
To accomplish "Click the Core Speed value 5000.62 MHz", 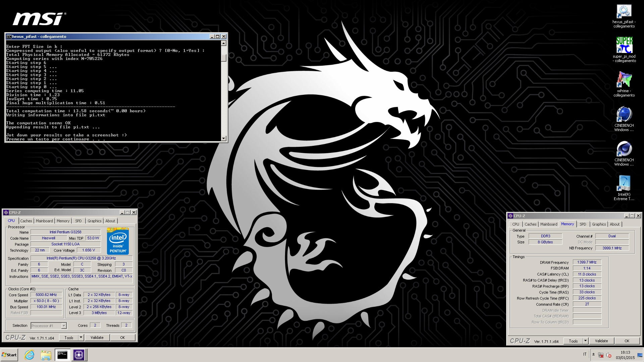I will click(47, 295).
